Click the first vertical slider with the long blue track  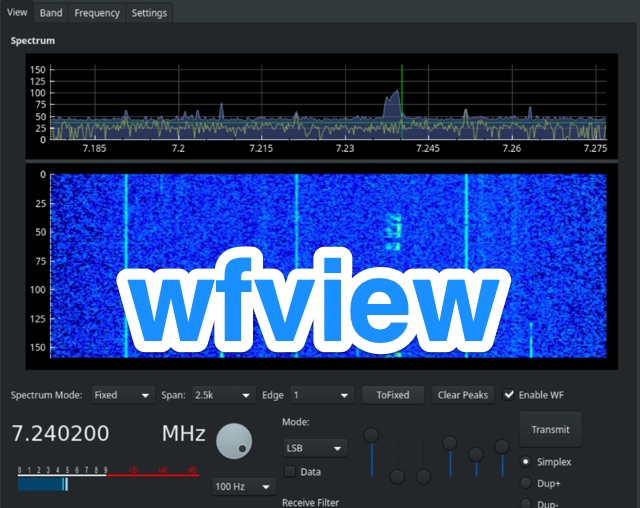(x=371, y=435)
